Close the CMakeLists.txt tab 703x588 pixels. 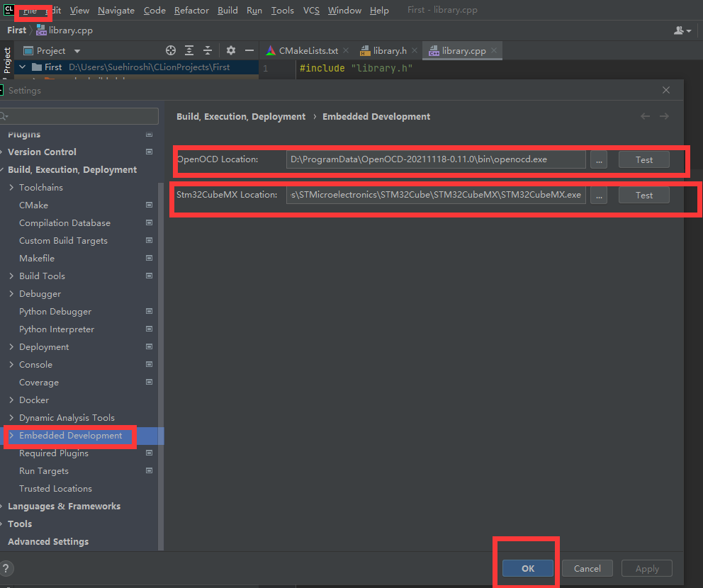346,50
